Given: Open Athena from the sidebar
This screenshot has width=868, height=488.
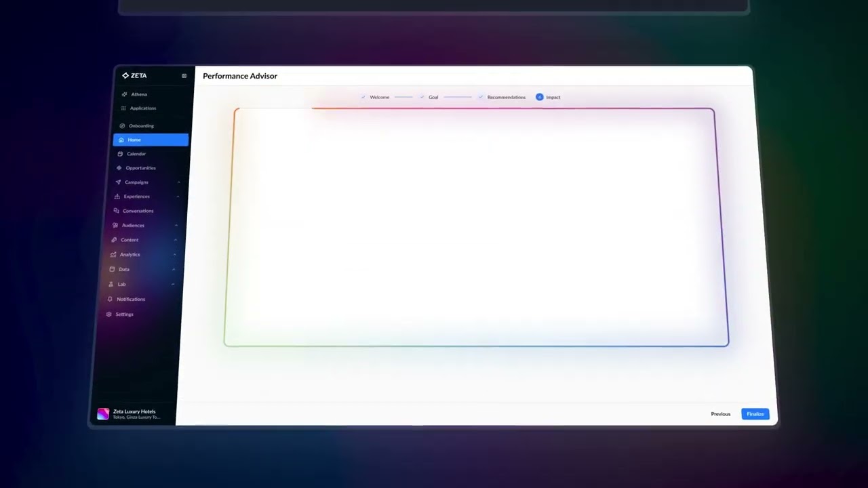Looking at the screenshot, I should pyautogui.click(x=139, y=94).
